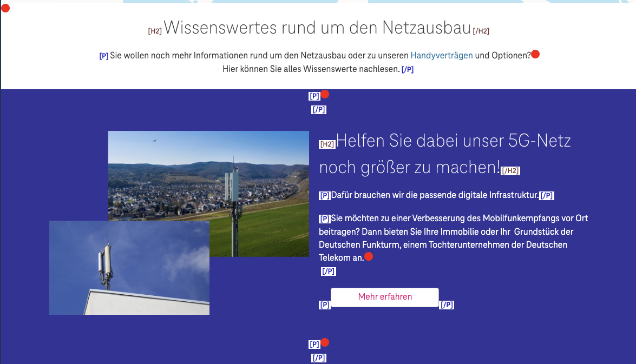The image size is (636, 364).
Task: Select the rooftop antenna photo
Action: click(129, 267)
